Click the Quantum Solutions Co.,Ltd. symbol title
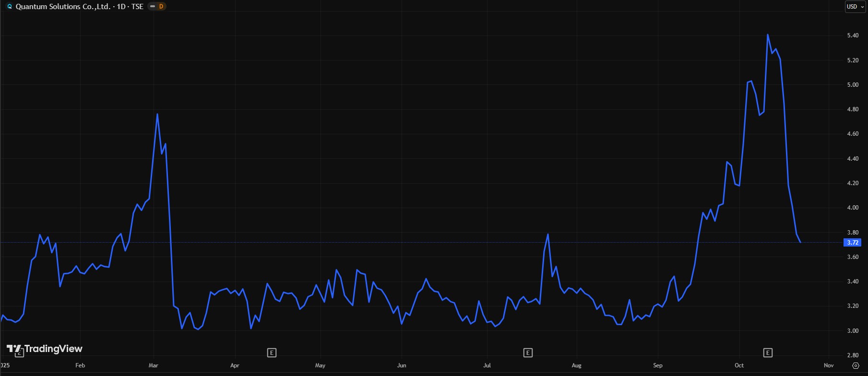Viewport: 868px width, 376px height. pyautogui.click(x=62, y=7)
